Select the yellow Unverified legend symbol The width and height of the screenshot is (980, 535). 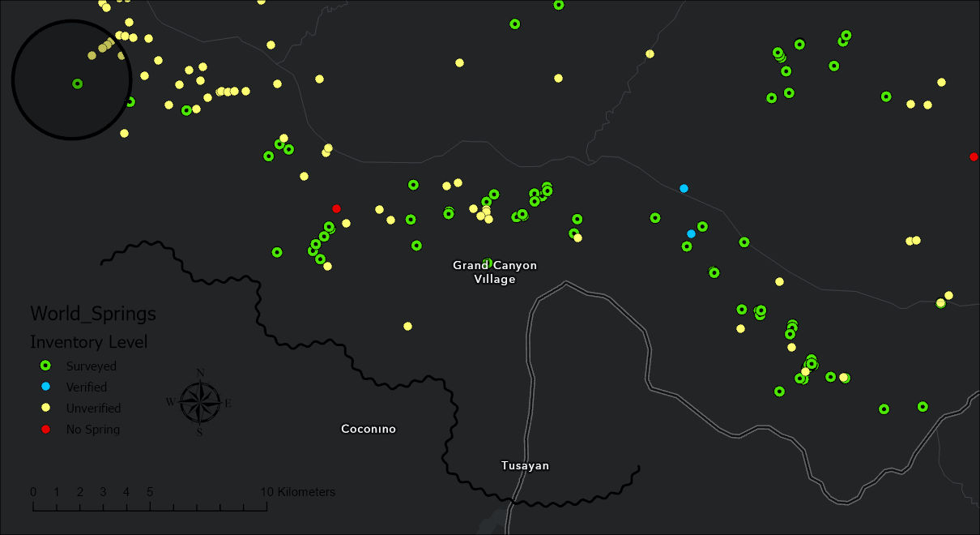[x=46, y=408]
